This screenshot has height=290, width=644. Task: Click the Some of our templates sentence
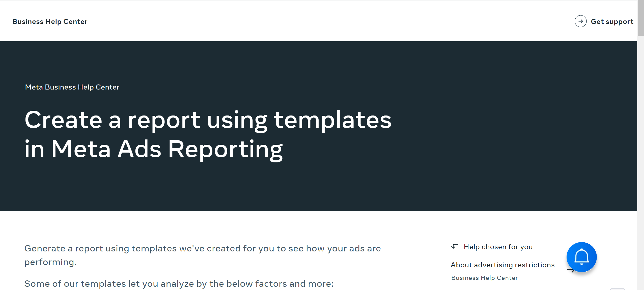pyautogui.click(x=179, y=284)
